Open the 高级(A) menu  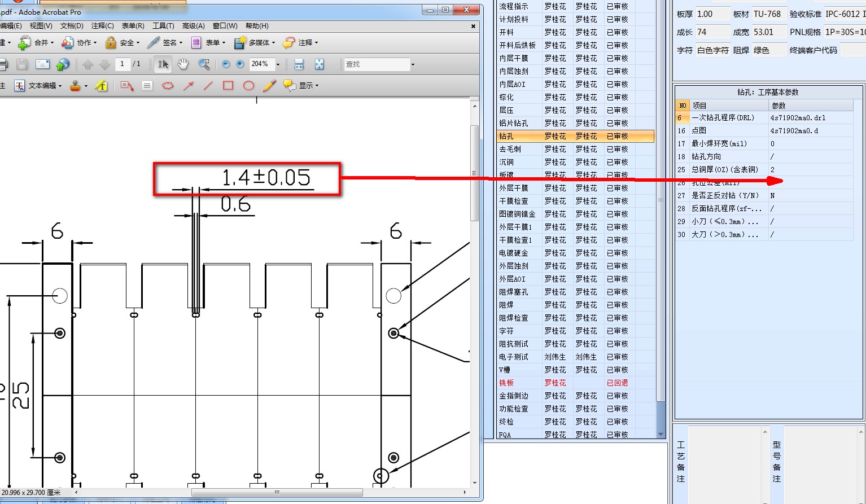point(193,26)
